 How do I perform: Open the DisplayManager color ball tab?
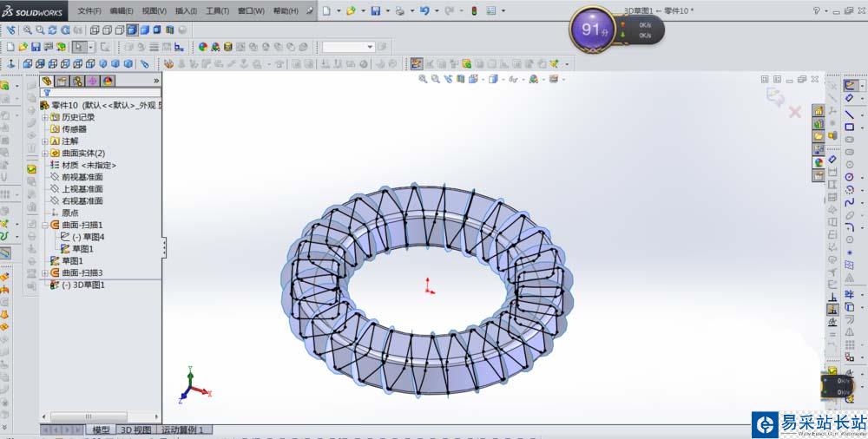pos(108,81)
